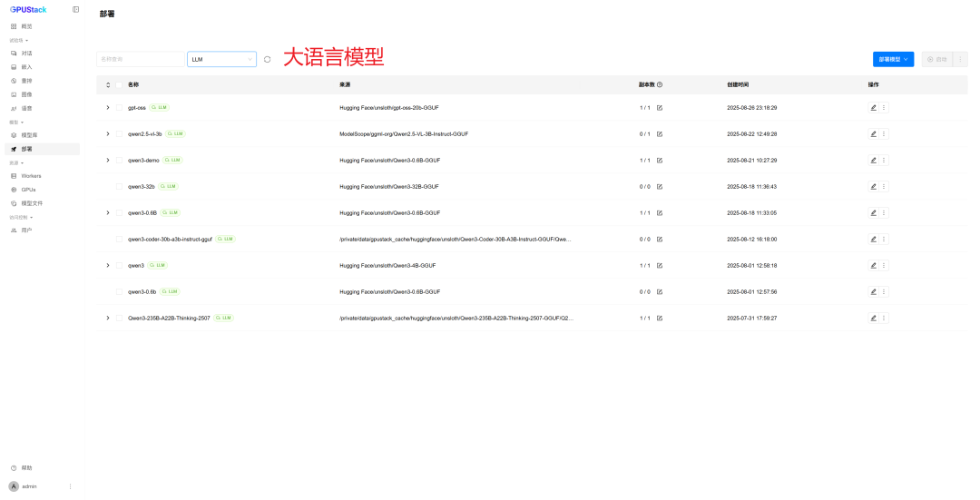Click the 副本数 help question icon
980x500 pixels.
(660, 84)
